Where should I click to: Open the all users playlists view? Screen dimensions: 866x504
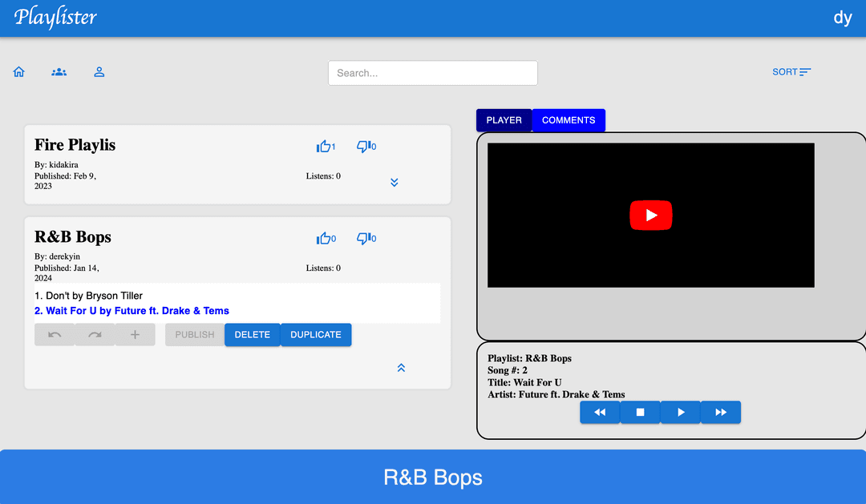59,72
